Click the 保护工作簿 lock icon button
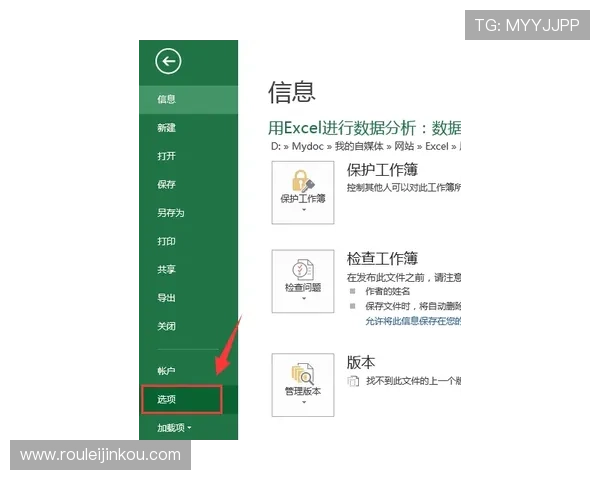 303,193
